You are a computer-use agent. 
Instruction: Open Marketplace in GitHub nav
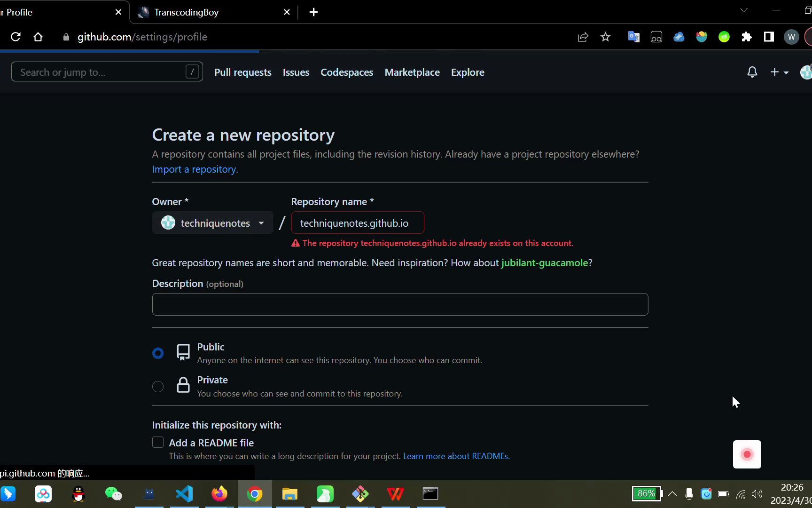pos(412,72)
